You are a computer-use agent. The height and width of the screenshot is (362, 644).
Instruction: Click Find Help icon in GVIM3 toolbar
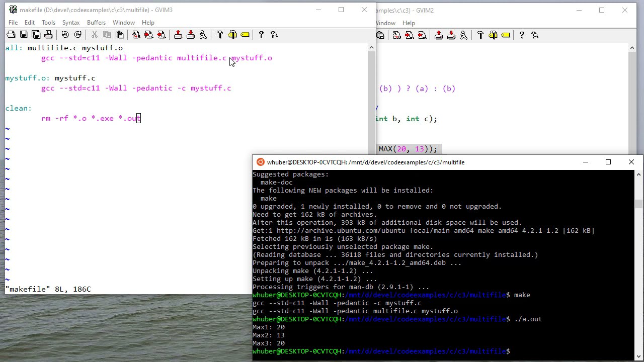click(274, 35)
